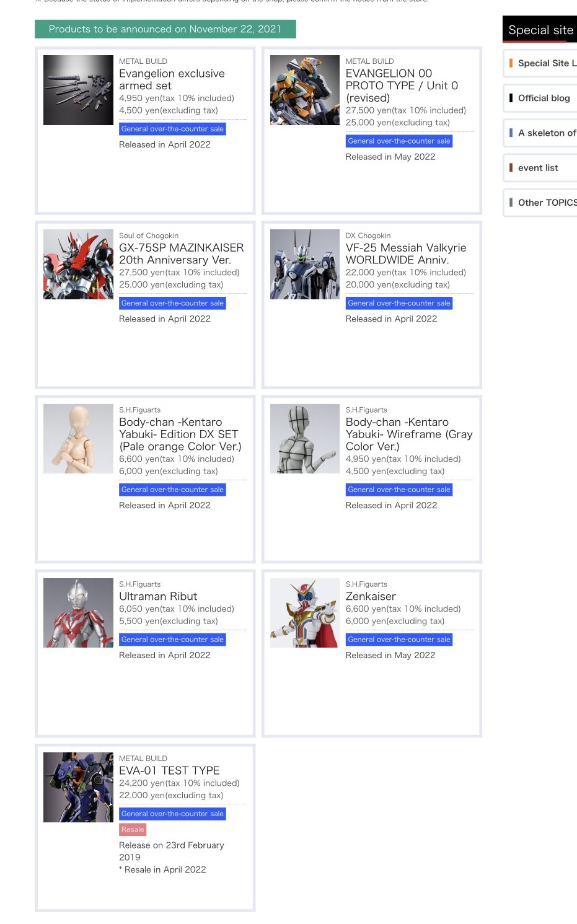Click the Body-chan Edition DX SET title
Image resolution: width=577 pixels, height=924 pixels.
click(x=180, y=434)
